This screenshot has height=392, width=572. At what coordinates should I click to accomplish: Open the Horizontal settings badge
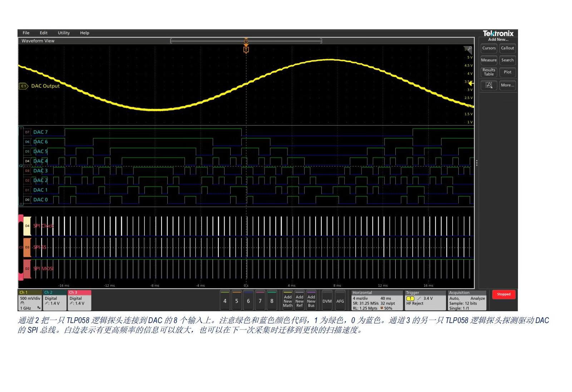(377, 301)
